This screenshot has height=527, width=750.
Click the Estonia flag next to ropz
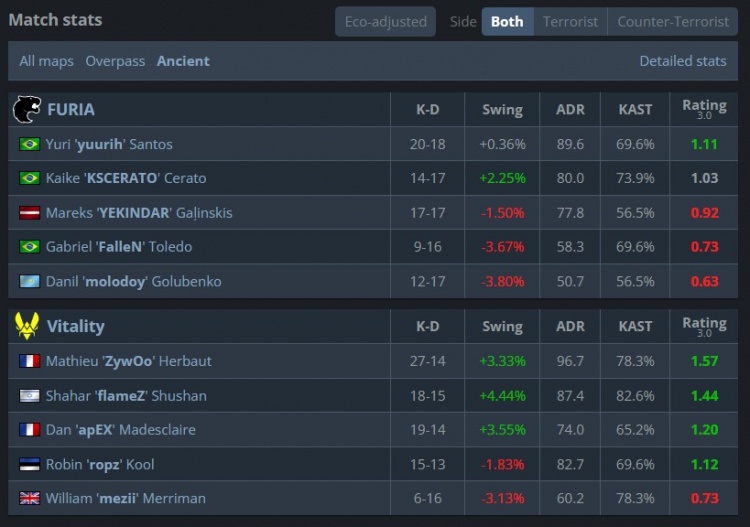coord(29,465)
